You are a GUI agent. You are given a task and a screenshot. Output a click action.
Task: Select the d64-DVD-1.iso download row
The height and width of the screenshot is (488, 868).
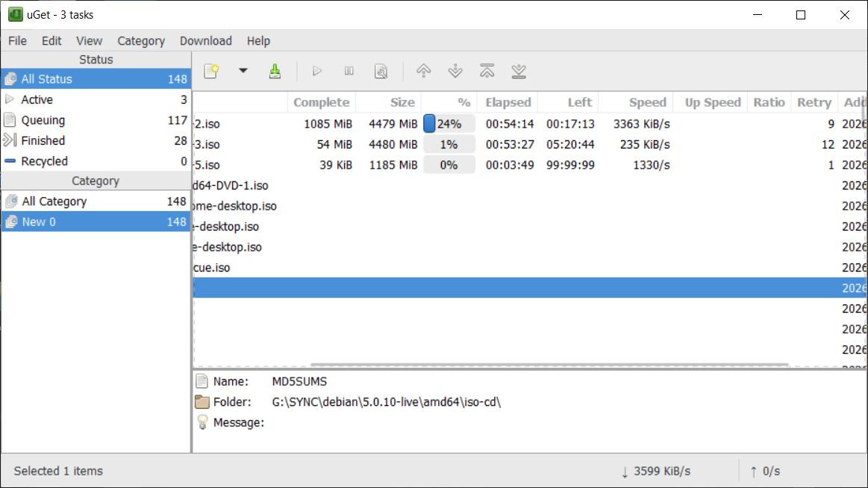530,185
